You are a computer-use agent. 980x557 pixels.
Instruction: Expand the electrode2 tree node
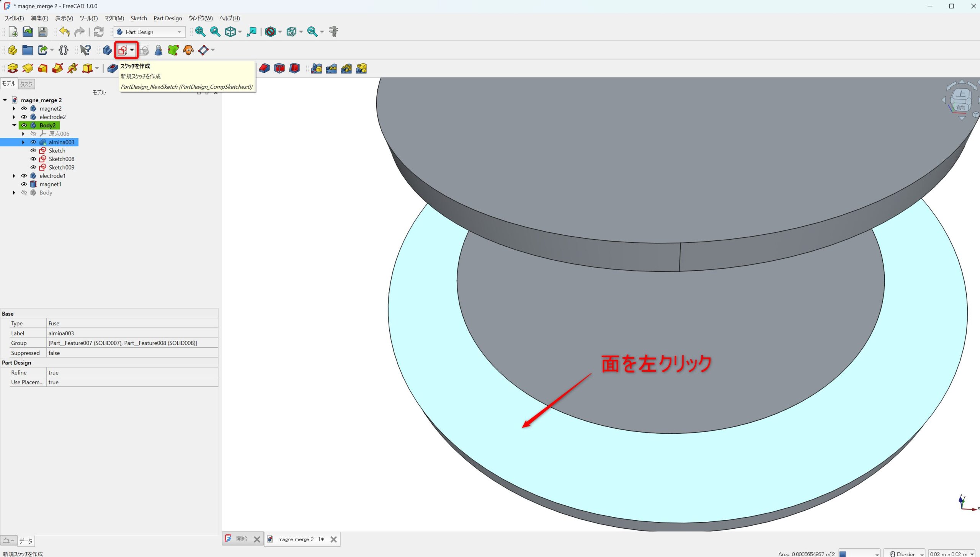point(14,117)
